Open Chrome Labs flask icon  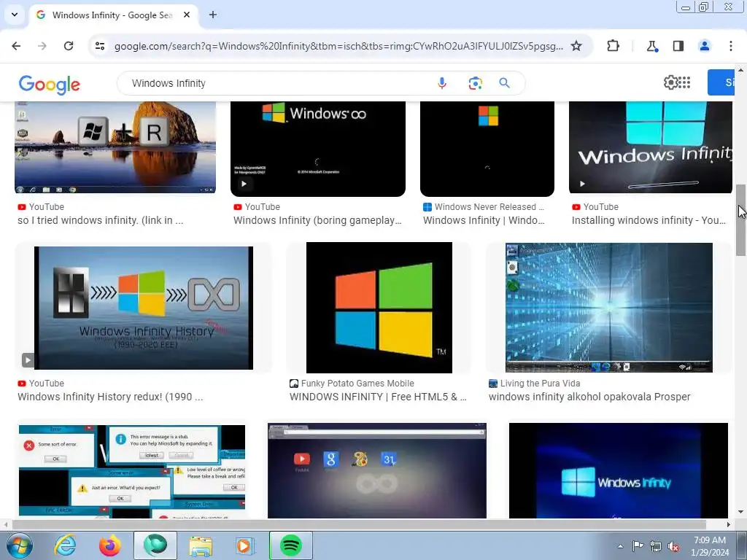(651, 46)
